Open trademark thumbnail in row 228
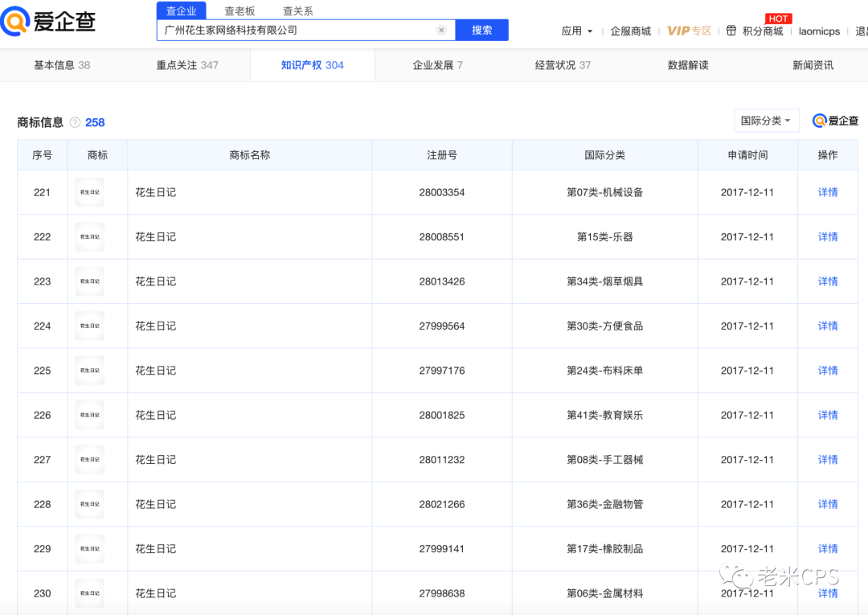 pyautogui.click(x=90, y=504)
